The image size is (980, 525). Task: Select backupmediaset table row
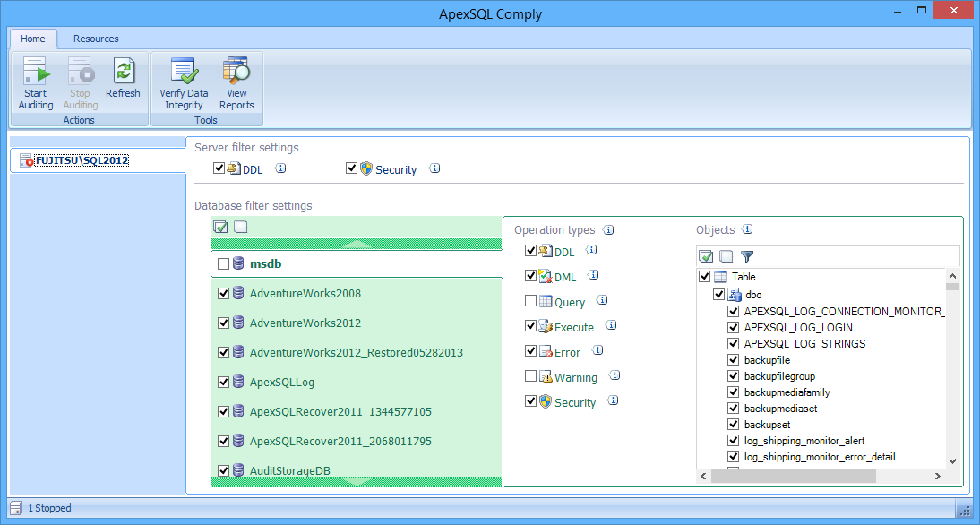point(780,409)
